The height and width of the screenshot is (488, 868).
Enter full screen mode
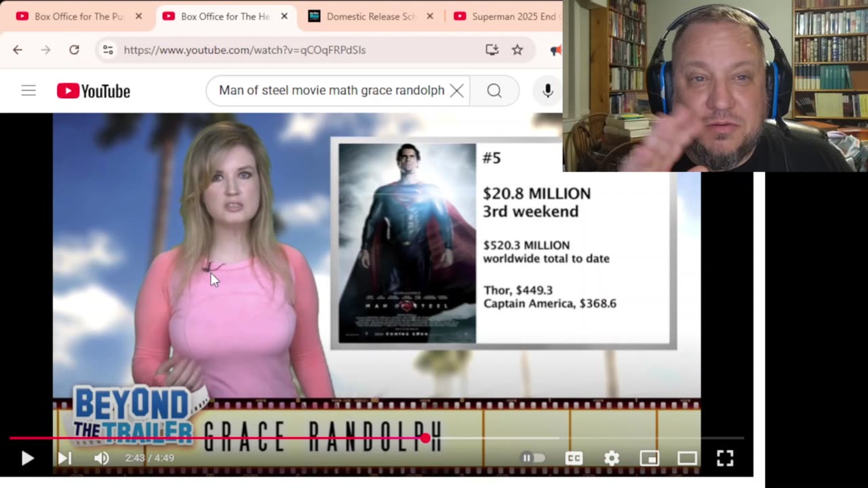coord(725,458)
